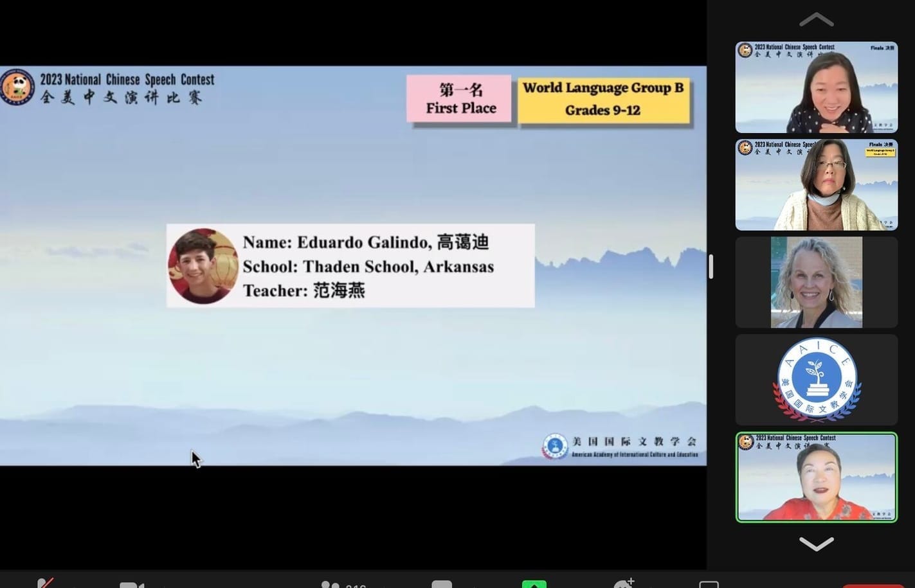Click the pink First Place label

(460, 99)
